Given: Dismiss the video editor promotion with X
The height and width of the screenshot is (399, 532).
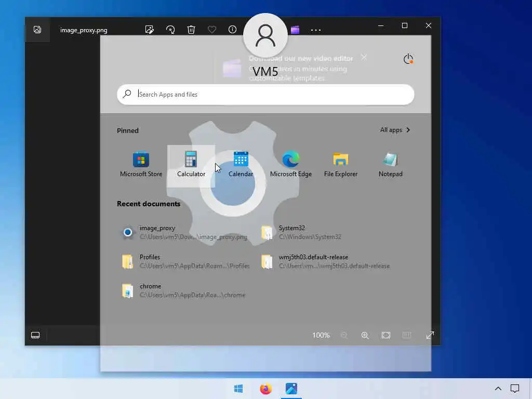Looking at the screenshot, I should (x=364, y=57).
